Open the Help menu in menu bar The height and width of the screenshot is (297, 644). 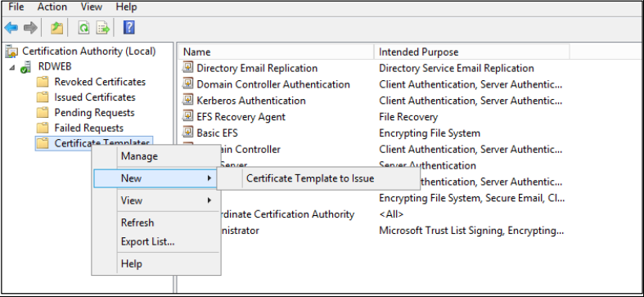point(127,7)
